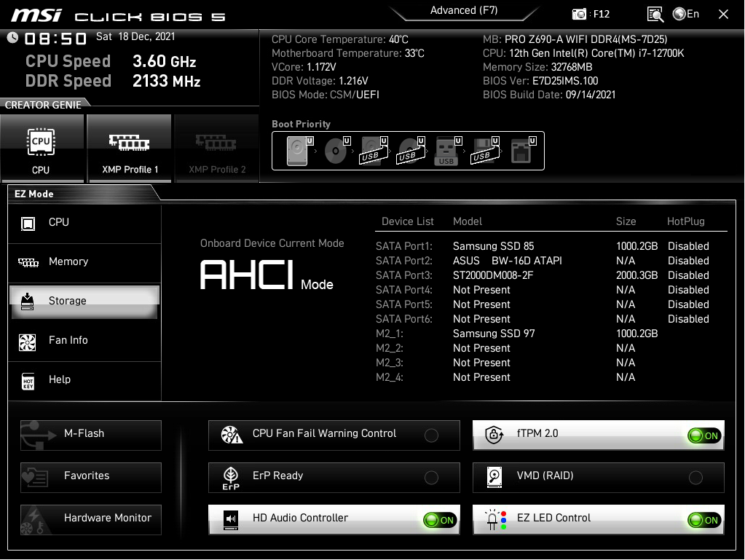Select the greyed XMP Profile 2
Screen dimensions: 745x560
click(x=217, y=149)
